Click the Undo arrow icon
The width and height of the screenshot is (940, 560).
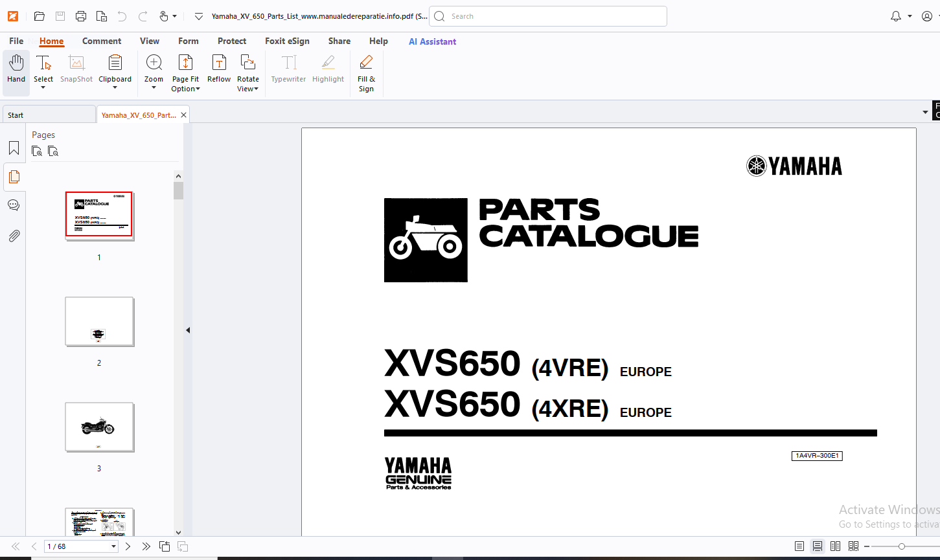(122, 16)
